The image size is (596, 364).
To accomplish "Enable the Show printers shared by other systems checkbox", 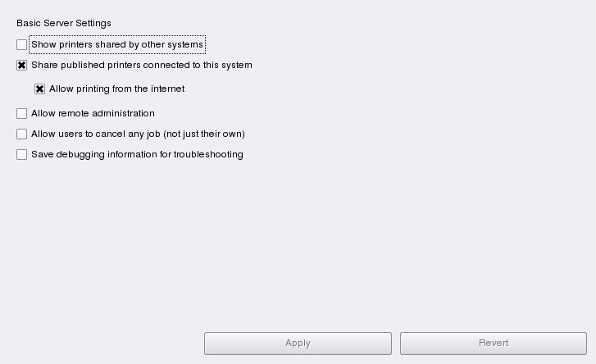I will (x=22, y=44).
